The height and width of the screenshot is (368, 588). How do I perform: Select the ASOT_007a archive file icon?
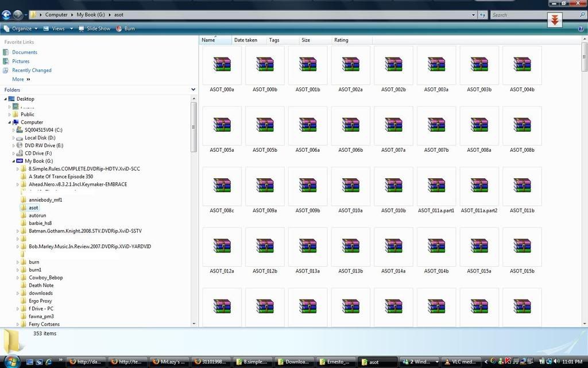tap(393, 125)
